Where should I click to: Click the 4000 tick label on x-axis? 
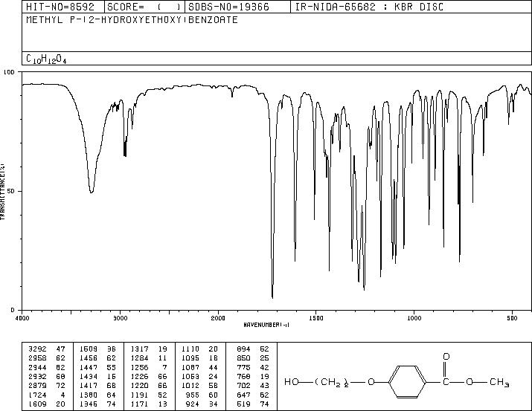(x=22, y=318)
